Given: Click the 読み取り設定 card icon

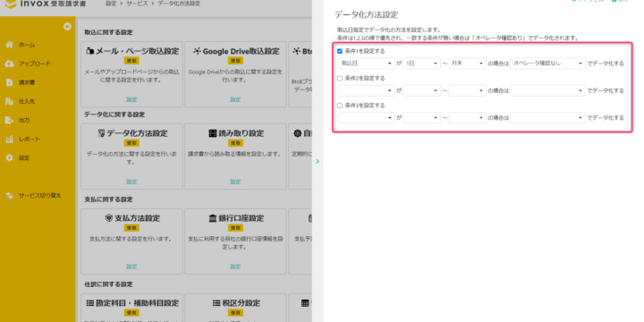Looking at the screenshot, I should (212, 133).
